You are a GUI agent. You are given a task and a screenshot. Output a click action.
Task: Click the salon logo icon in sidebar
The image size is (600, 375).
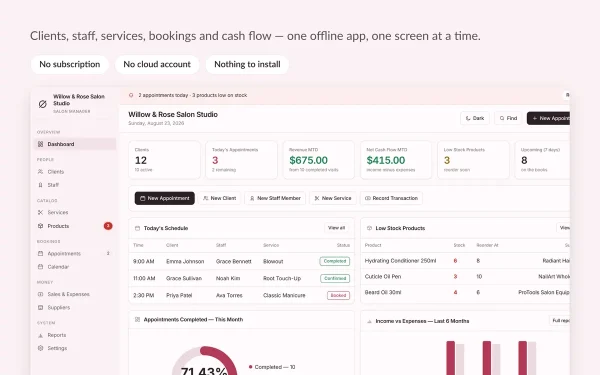click(42, 104)
